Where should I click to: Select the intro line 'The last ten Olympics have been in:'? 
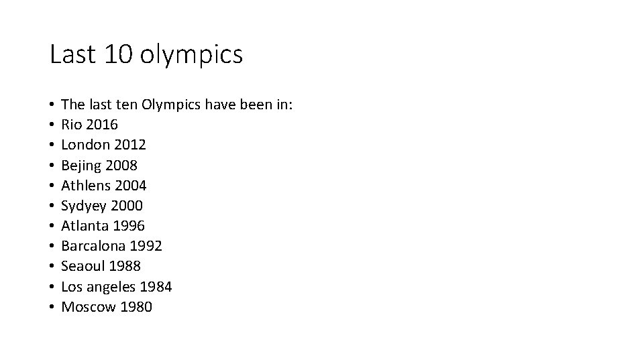pyautogui.click(x=176, y=105)
